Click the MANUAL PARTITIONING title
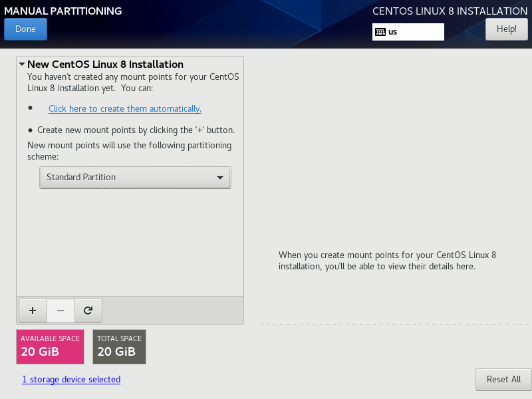The image size is (532, 399). pos(63,11)
